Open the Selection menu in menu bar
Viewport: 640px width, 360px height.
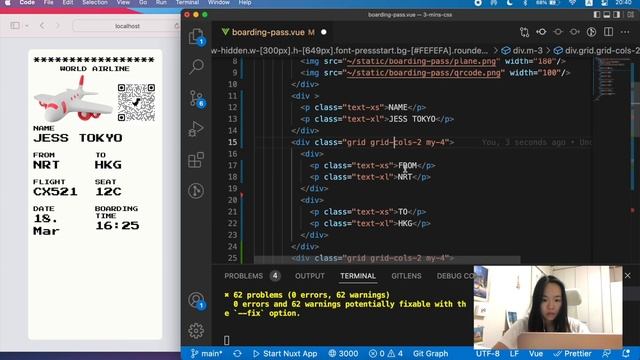[95, 2]
